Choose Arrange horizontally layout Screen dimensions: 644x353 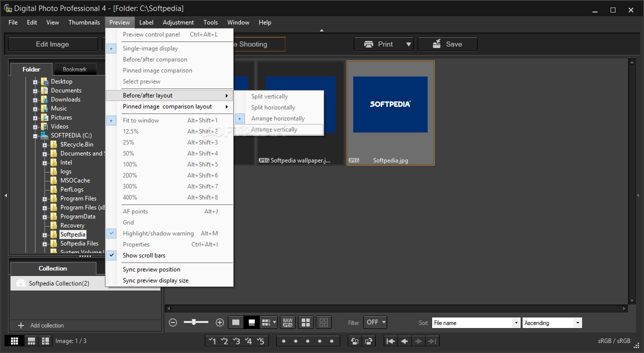pos(279,118)
